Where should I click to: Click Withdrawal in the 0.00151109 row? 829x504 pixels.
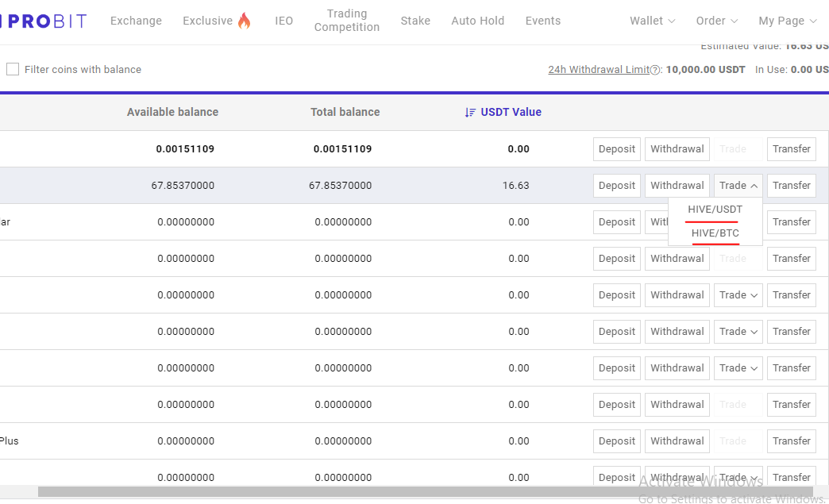pyautogui.click(x=677, y=149)
